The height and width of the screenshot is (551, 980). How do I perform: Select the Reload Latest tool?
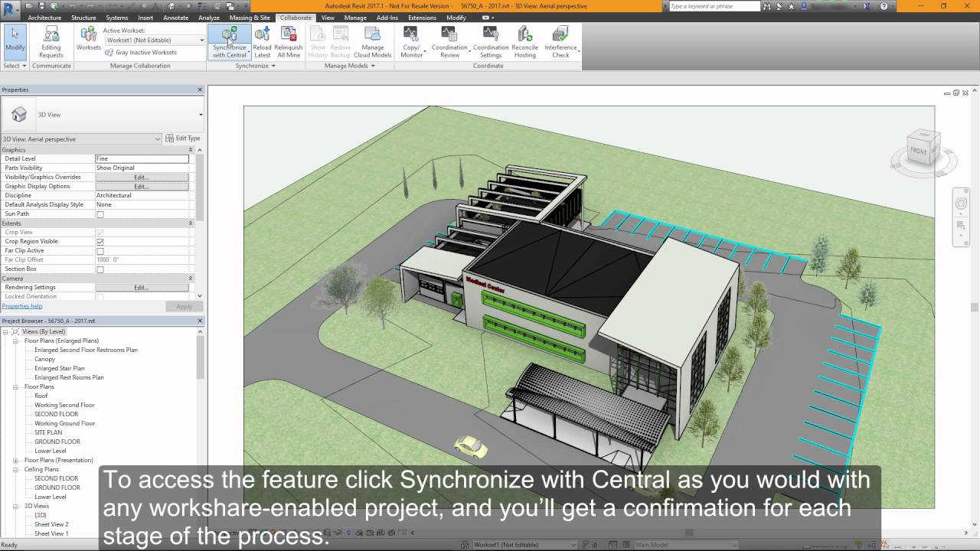262,42
